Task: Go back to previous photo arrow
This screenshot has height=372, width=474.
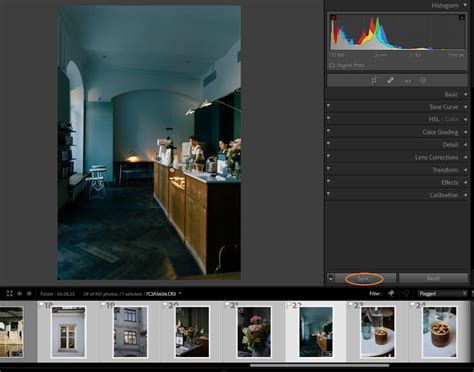Action: pos(20,294)
